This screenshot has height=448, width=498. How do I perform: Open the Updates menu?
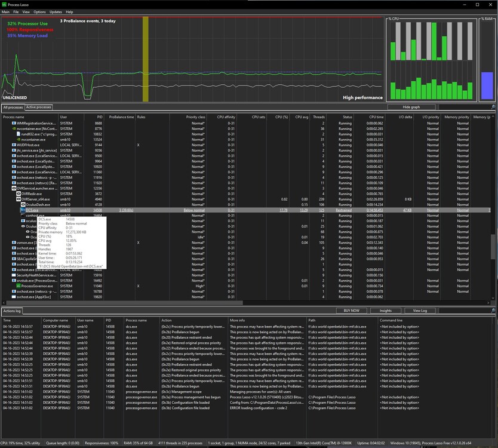[56, 12]
